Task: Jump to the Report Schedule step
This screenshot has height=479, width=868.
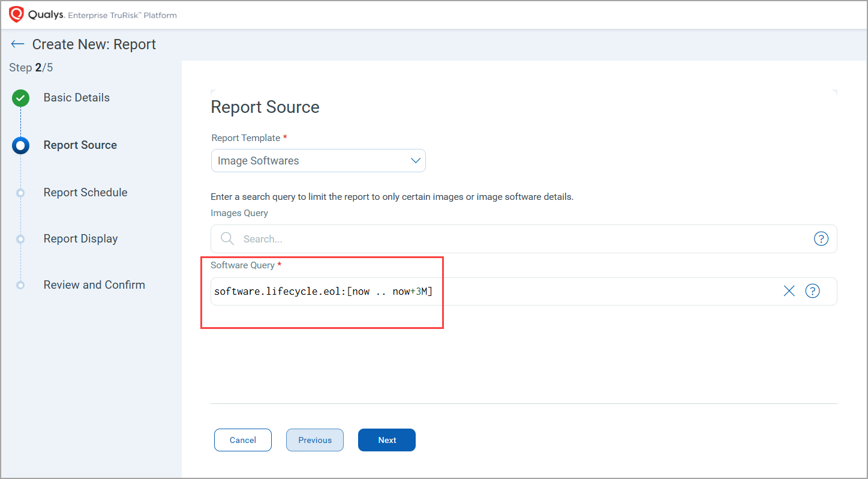Action: coord(85,193)
